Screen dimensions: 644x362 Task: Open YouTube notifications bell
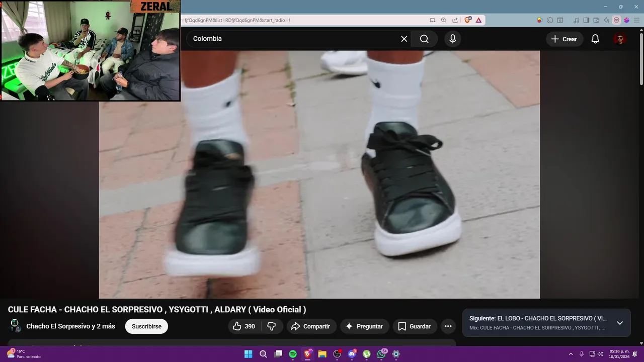[x=595, y=39]
